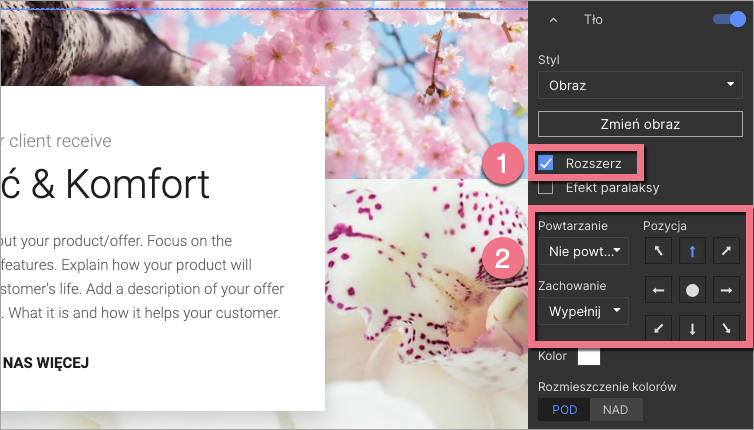
Task: Click the NAS WIĘCEJ link
Action: (45, 362)
